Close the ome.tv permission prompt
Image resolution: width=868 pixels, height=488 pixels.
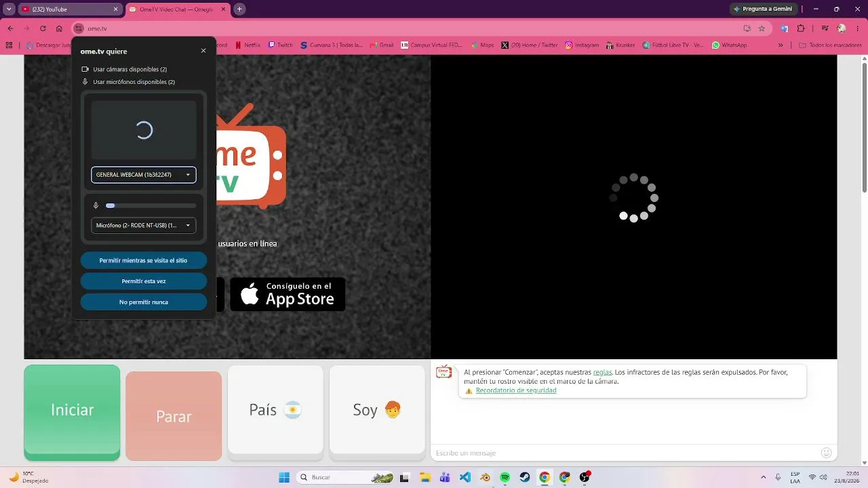point(203,51)
